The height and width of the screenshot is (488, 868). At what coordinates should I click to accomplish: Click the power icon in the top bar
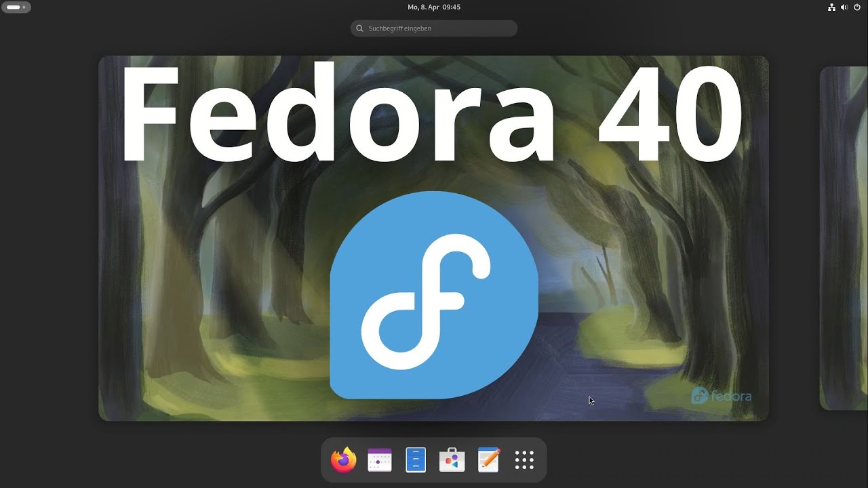pyautogui.click(x=856, y=7)
